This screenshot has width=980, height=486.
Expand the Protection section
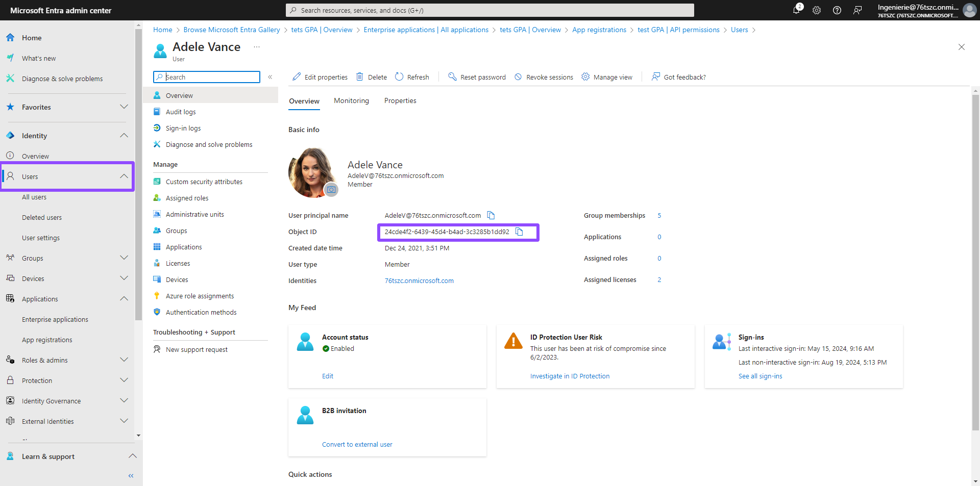124,380
